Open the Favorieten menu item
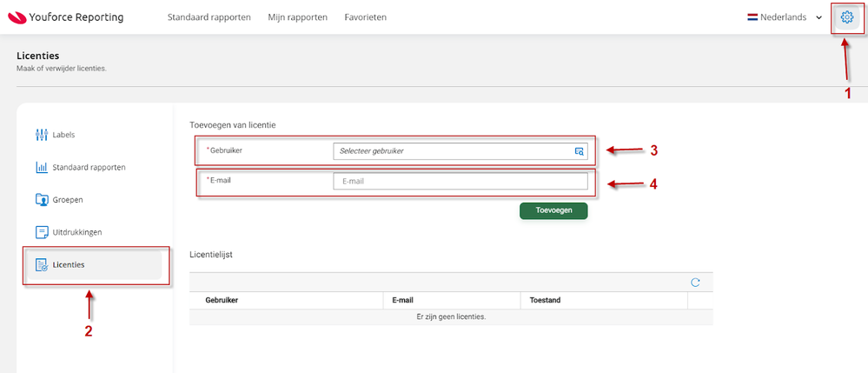Viewport: 868px width, 373px height. (365, 17)
